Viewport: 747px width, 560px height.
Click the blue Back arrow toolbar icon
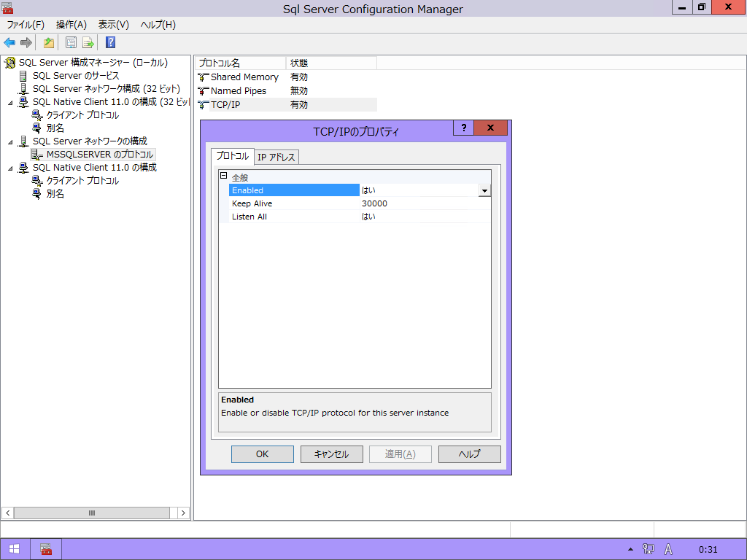click(9, 42)
